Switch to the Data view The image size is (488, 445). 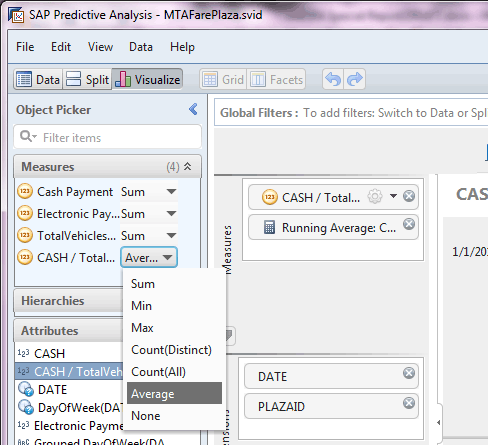coord(38,79)
